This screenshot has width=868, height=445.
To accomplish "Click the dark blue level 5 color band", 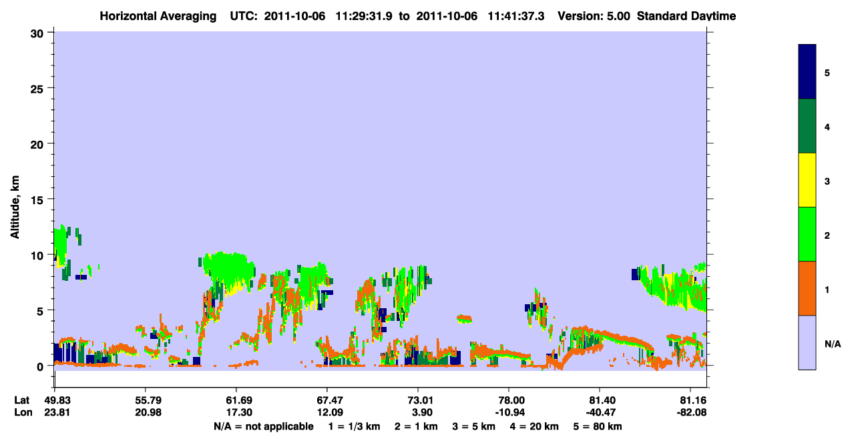I will (x=807, y=71).
